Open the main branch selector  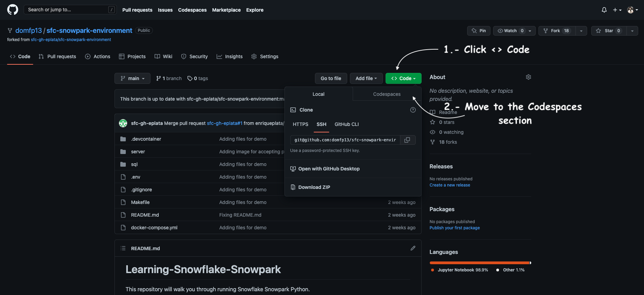132,78
